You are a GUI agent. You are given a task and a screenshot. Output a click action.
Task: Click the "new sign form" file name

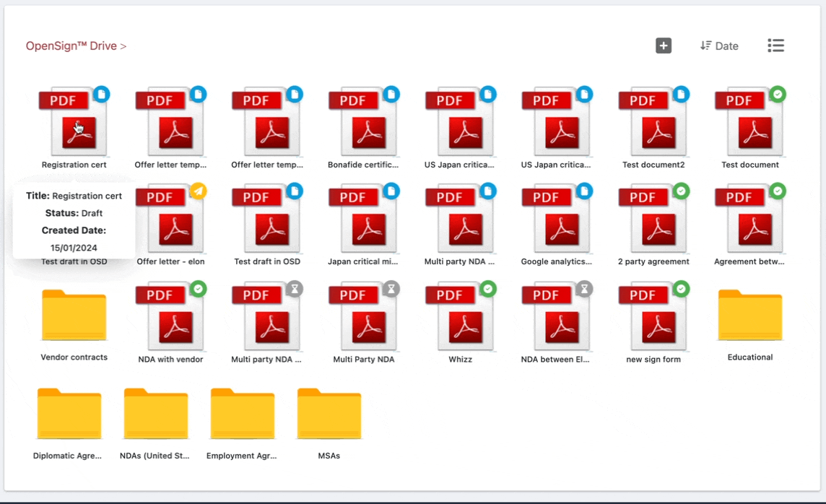[x=653, y=359]
